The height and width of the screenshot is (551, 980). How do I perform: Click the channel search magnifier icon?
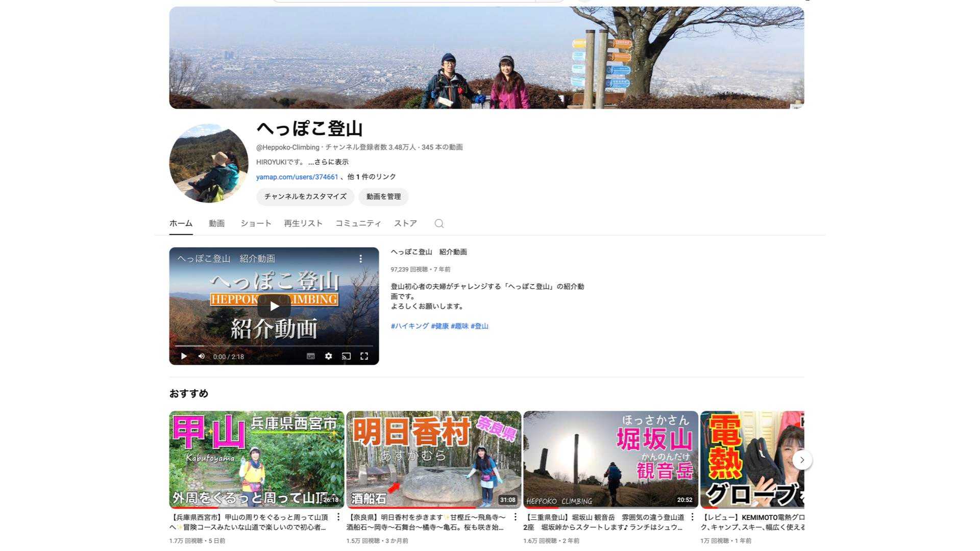[439, 223]
